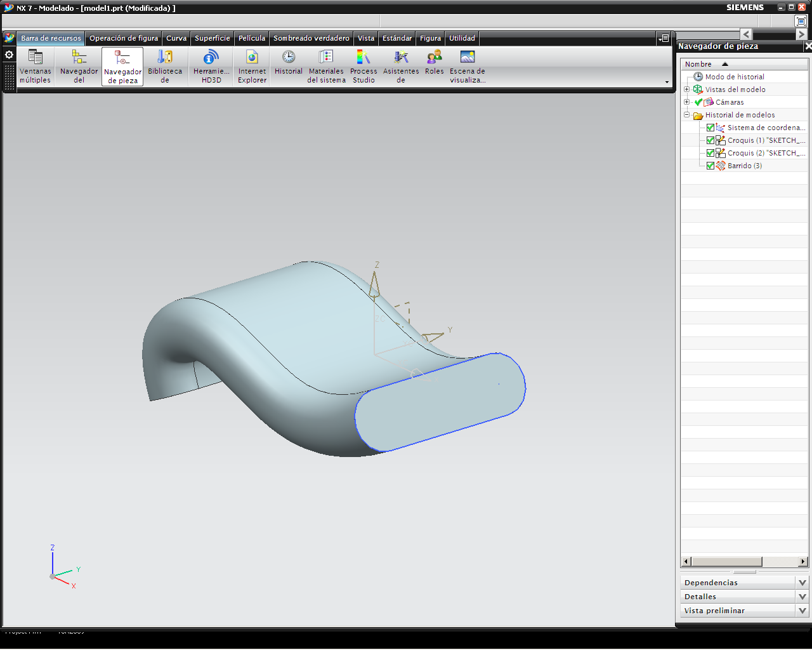
Task: Open Materiales del sistema icon
Action: tap(326, 66)
